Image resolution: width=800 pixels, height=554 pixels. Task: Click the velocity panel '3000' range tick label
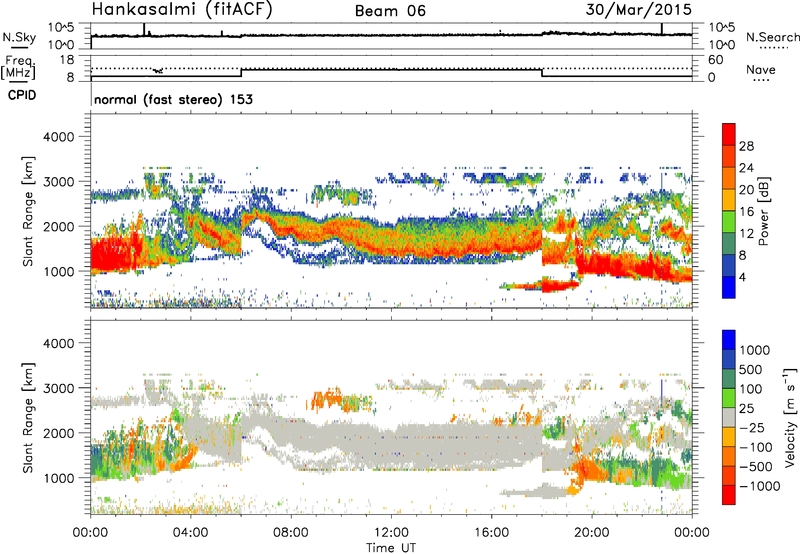pyautogui.click(x=59, y=388)
